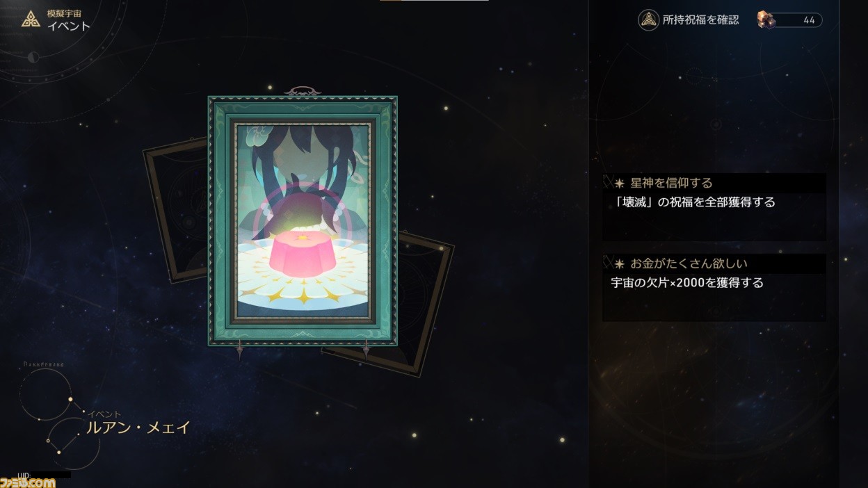This screenshot has width=868, height=488.
Task: Choose the 星神を信仰する option
Action: pos(714,207)
